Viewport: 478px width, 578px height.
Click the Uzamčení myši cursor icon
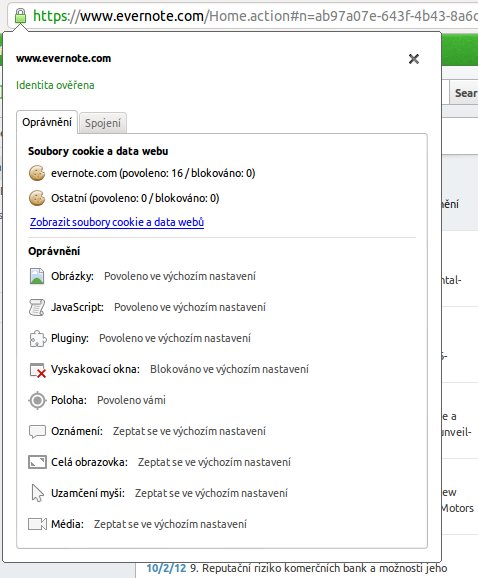pyautogui.click(x=37, y=493)
